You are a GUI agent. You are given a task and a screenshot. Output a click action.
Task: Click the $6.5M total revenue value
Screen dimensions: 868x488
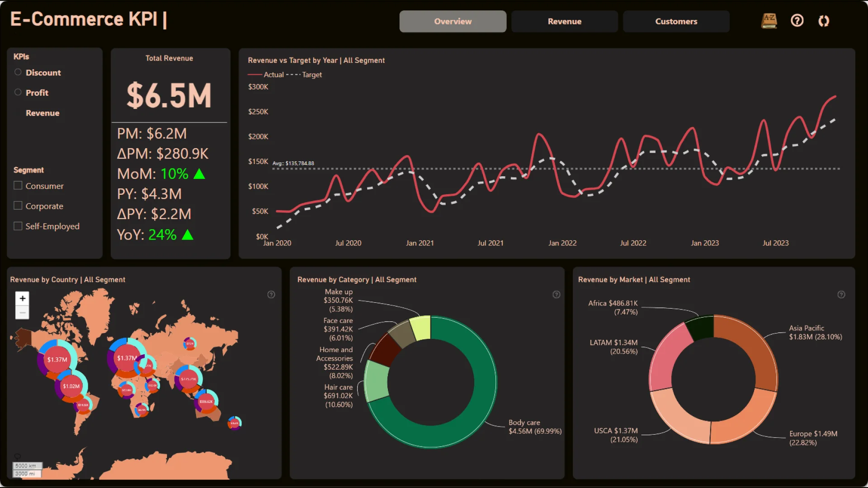click(x=169, y=96)
